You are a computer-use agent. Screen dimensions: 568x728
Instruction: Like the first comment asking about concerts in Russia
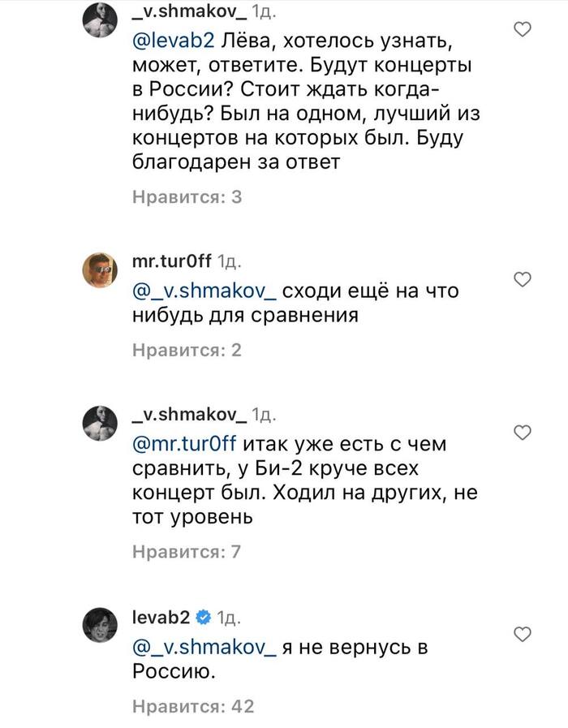[523, 30]
